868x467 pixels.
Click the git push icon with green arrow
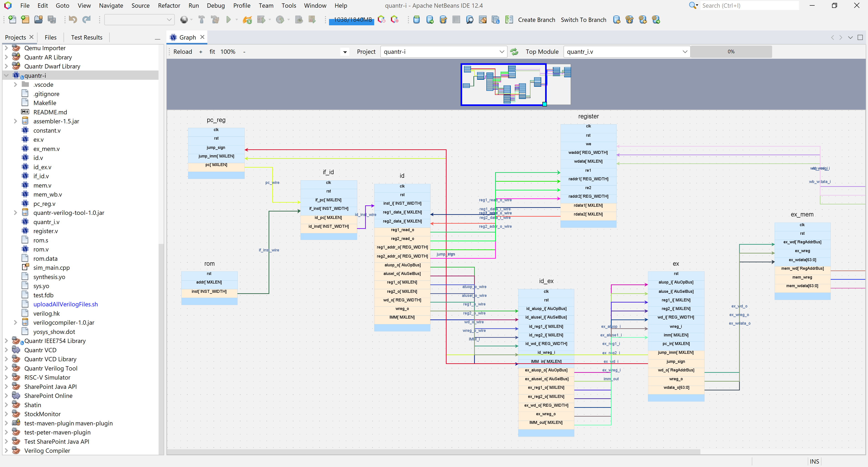(x=430, y=19)
